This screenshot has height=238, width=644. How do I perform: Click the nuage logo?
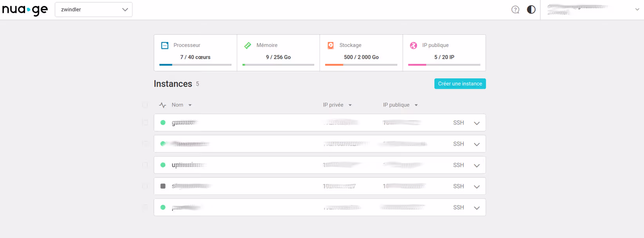click(x=25, y=9)
